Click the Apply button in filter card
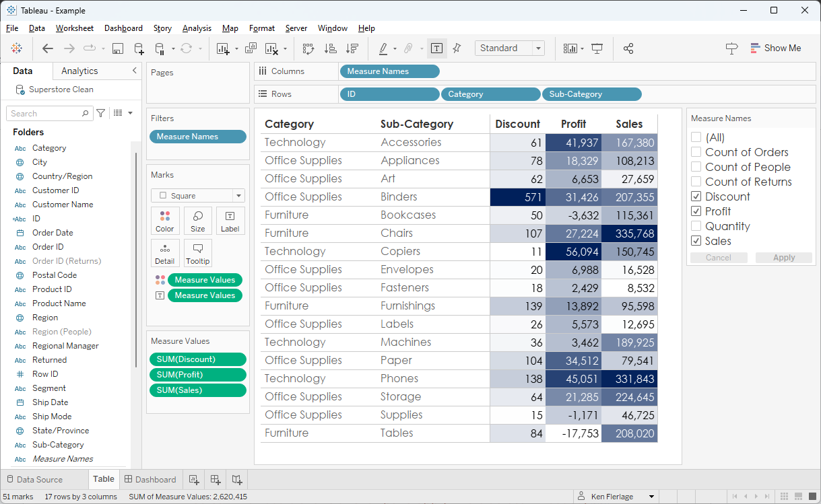Image resolution: width=821 pixels, height=504 pixels. click(783, 258)
